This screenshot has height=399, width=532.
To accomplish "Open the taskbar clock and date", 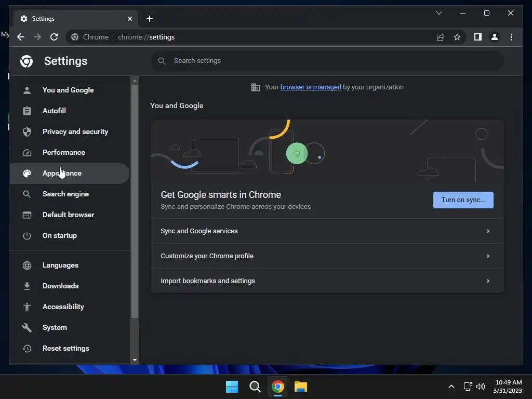I will [508, 387].
